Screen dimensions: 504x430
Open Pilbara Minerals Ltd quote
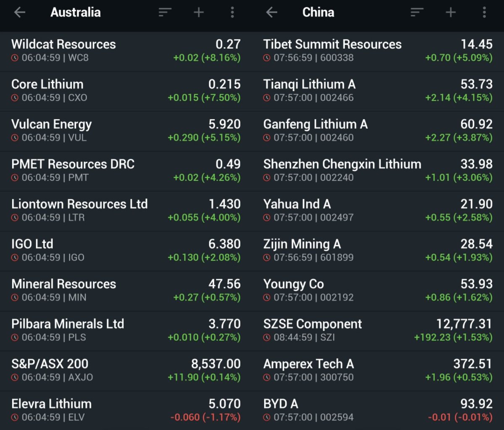(126, 331)
